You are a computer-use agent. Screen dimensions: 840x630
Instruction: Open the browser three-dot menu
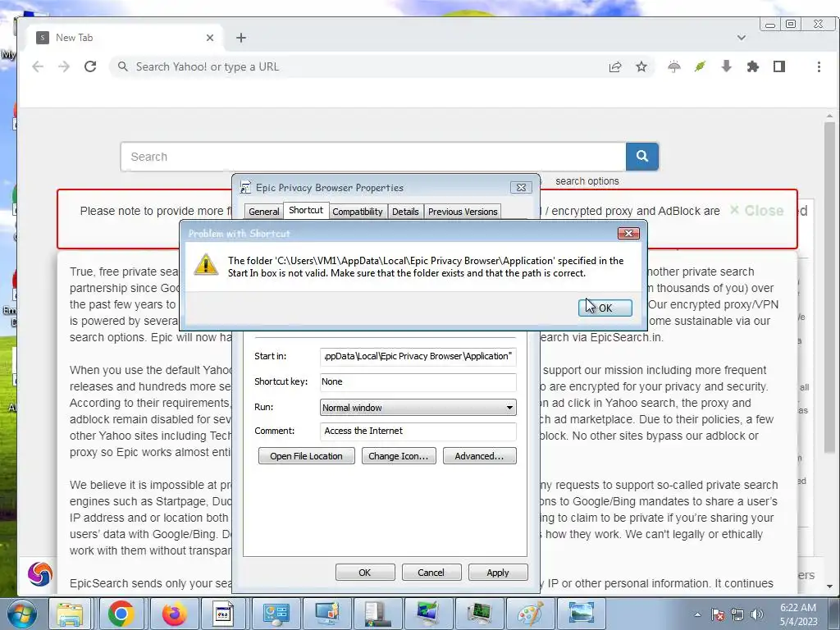819,66
